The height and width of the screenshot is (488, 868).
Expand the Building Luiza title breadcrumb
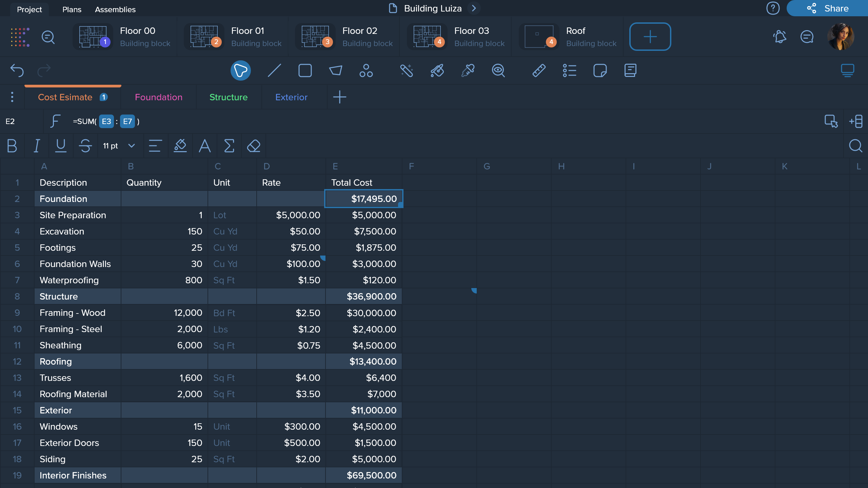[474, 8]
